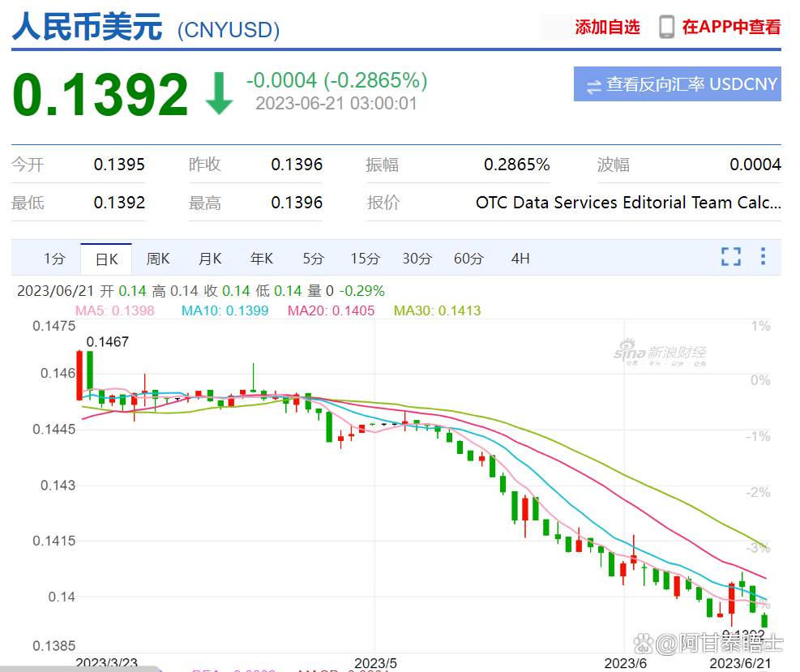Click the 0.1385 price axis label

click(x=54, y=646)
